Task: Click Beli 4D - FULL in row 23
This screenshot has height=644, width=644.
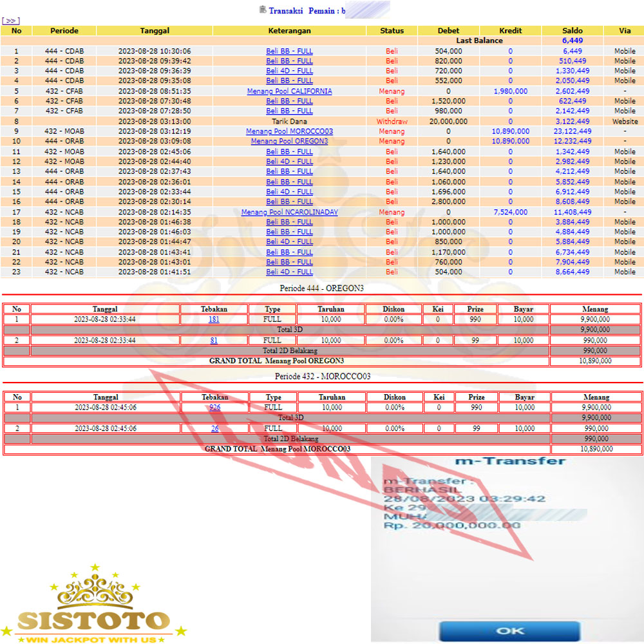Action: 289,272
